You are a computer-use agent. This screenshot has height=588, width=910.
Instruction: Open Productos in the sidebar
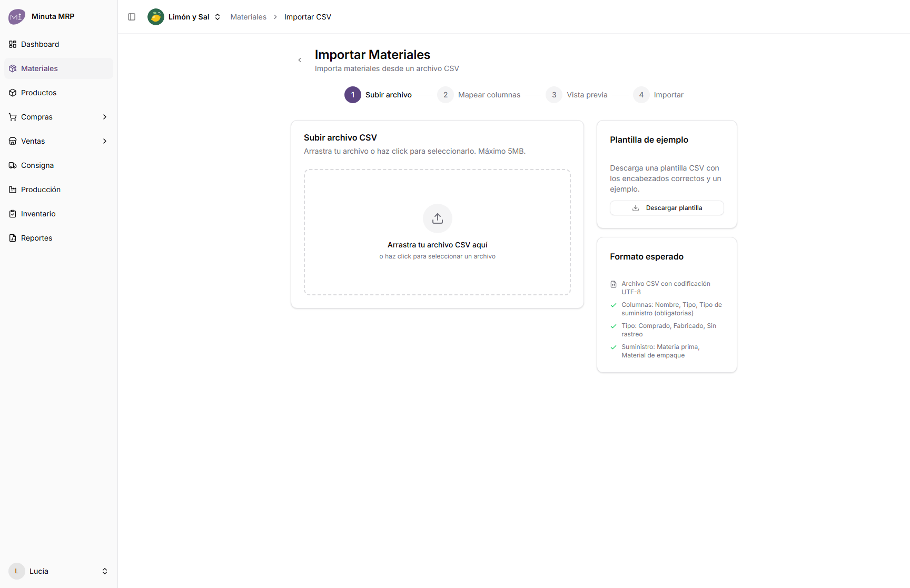point(58,93)
